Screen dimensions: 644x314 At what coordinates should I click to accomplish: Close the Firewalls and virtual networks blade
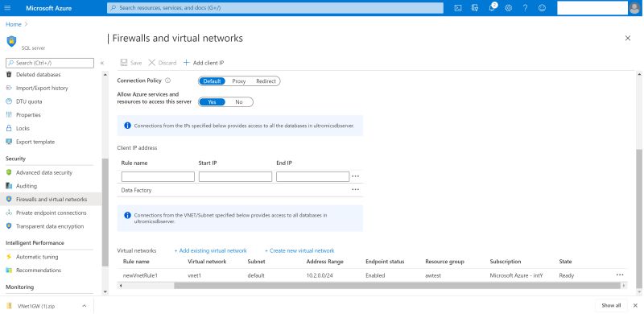tap(628, 38)
